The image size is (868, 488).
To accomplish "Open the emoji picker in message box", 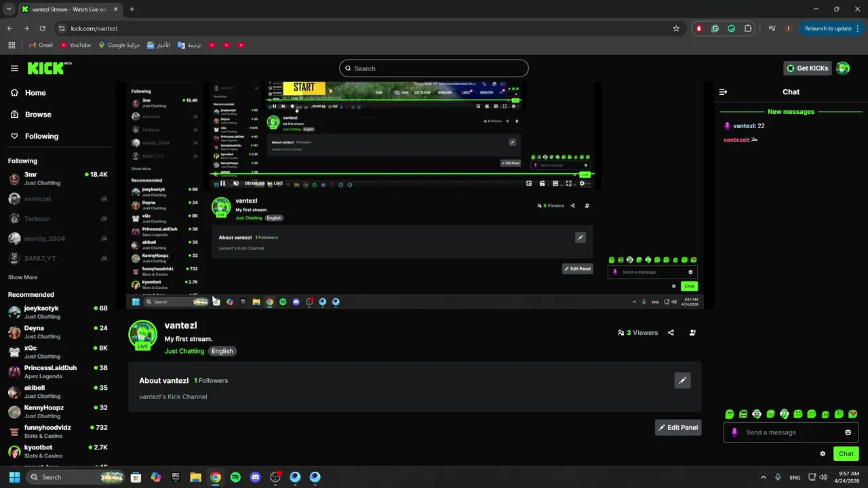I will tap(848, 432).
